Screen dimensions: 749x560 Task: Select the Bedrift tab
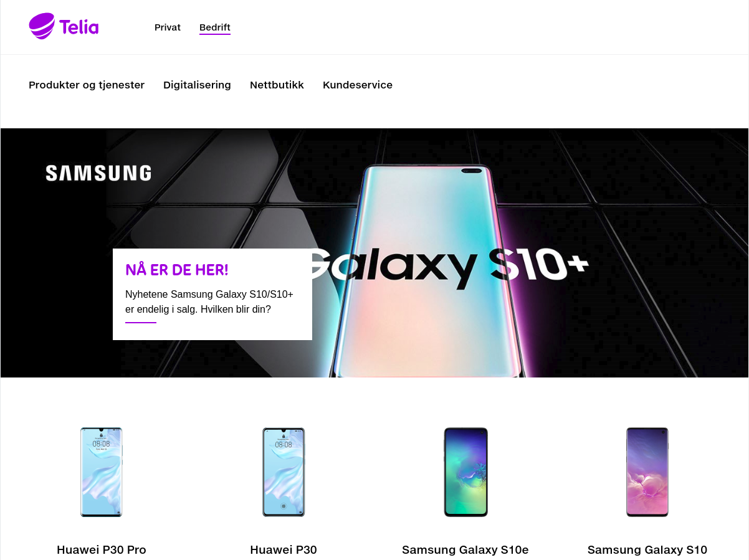215,27
